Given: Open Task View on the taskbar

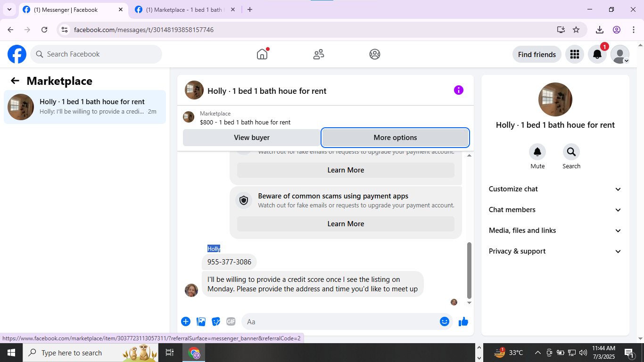Looking at the screenshot, I should pos(170,353).
